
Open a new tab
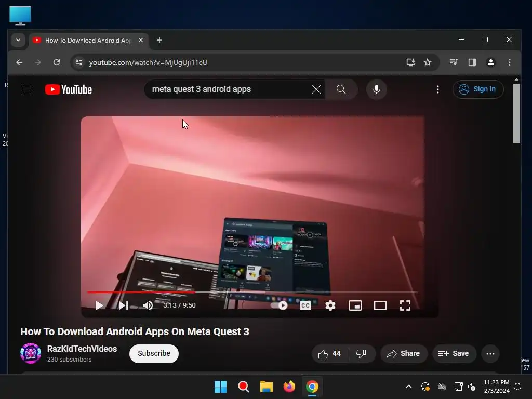coord(159,40)
